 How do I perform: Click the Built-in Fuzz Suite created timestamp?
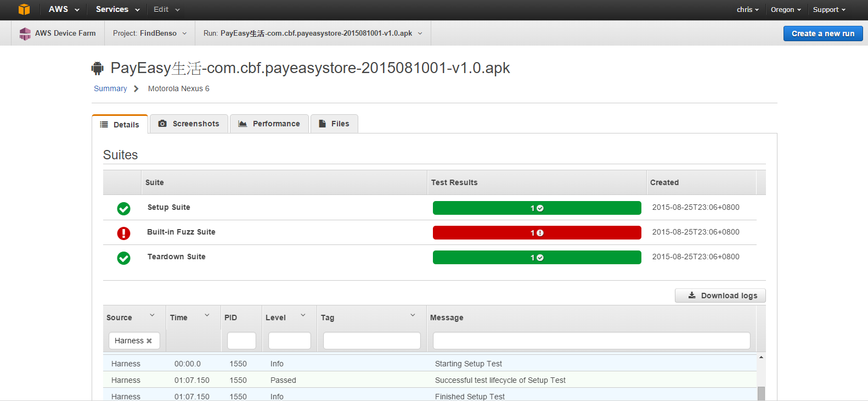(x=696, y=232)
